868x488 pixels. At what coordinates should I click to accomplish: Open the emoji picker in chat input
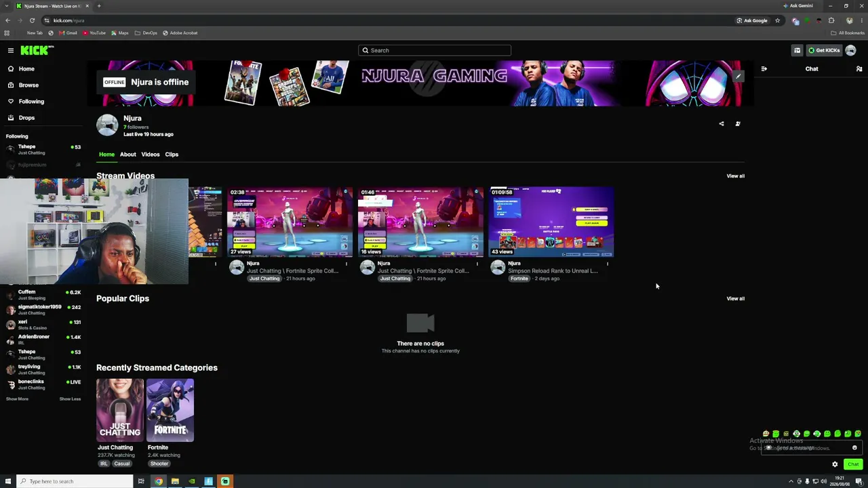854,447
